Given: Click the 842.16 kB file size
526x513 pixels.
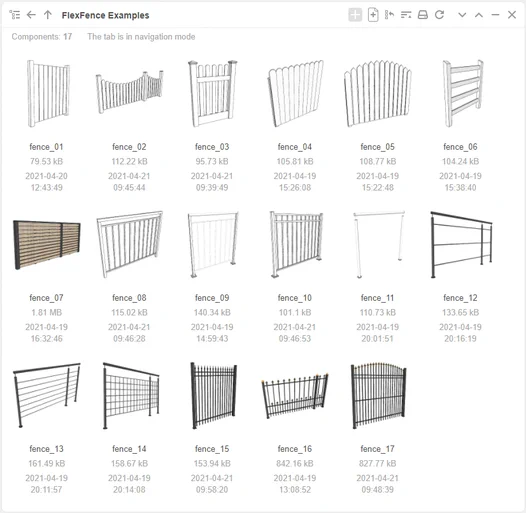Looking at the screenshot, I should pyautogui.click(x=295, y=464).
